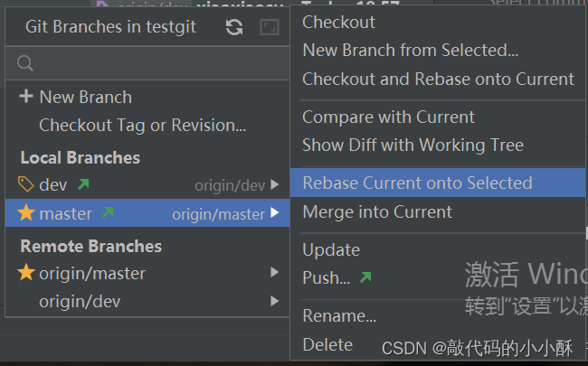Select Show Diff with Working Tree
Image resolution: width=588 pixels, height=366 pixels.
(413, 145)
